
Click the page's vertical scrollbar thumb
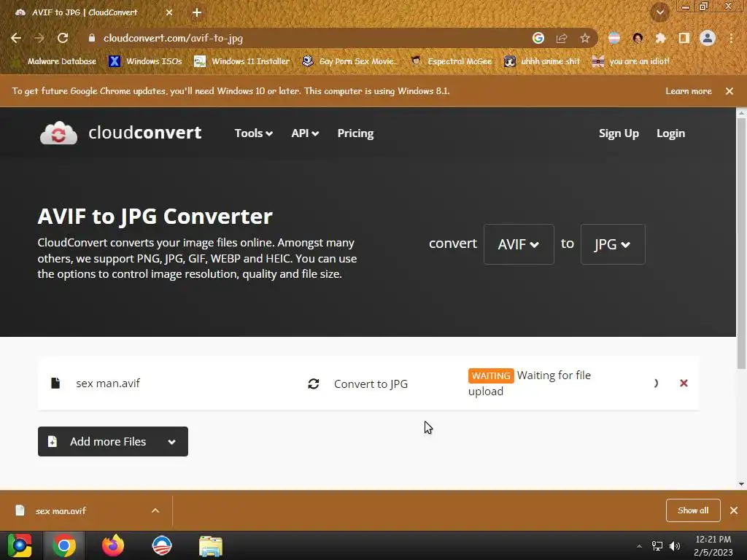tap(741, 244)
